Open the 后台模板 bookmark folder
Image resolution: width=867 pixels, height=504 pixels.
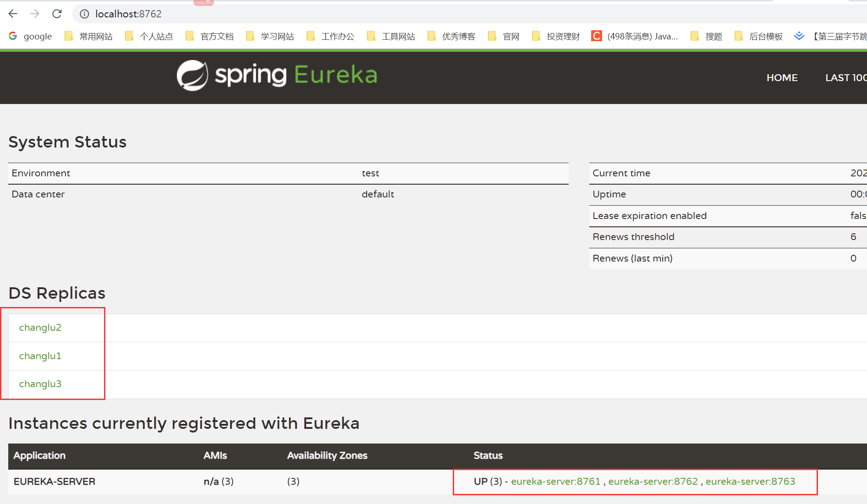[759, 36]
